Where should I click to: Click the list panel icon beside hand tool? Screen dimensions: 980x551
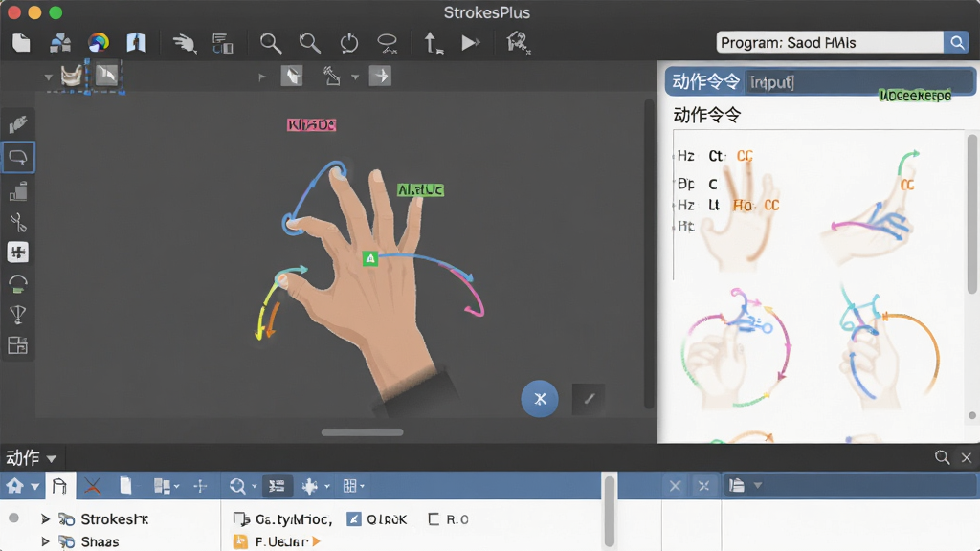222,43
